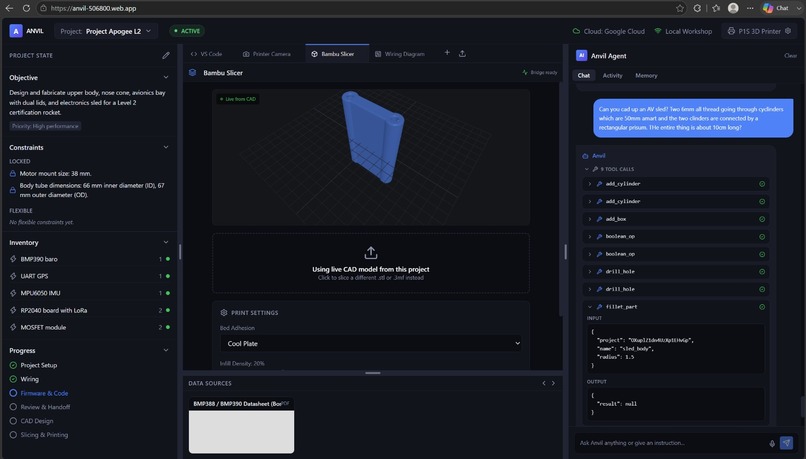Click the Bambu Slicer panel cube icon
This screenshot has height=459, width=806.
pyautogui.click(x=193, y=72)
